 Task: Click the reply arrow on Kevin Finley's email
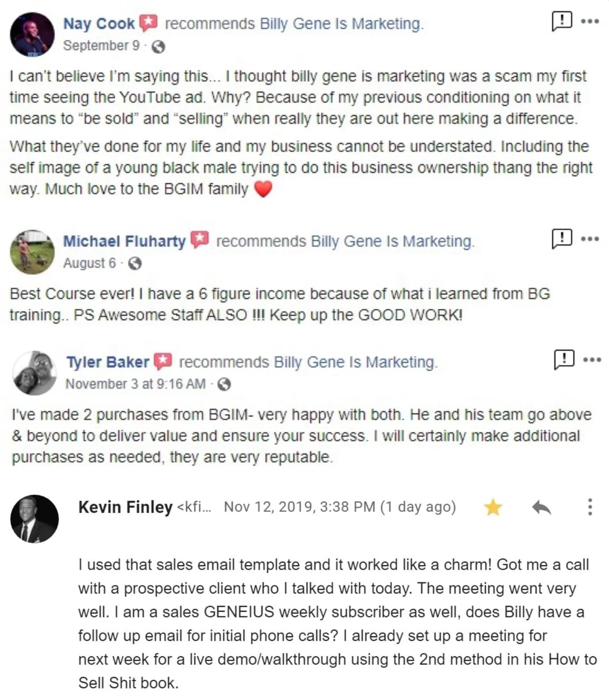[x=541, y=507]
